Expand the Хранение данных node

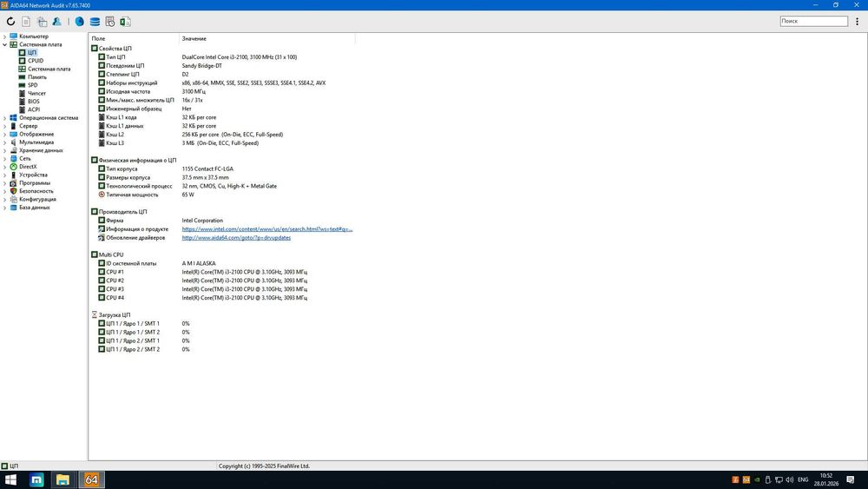5,150
